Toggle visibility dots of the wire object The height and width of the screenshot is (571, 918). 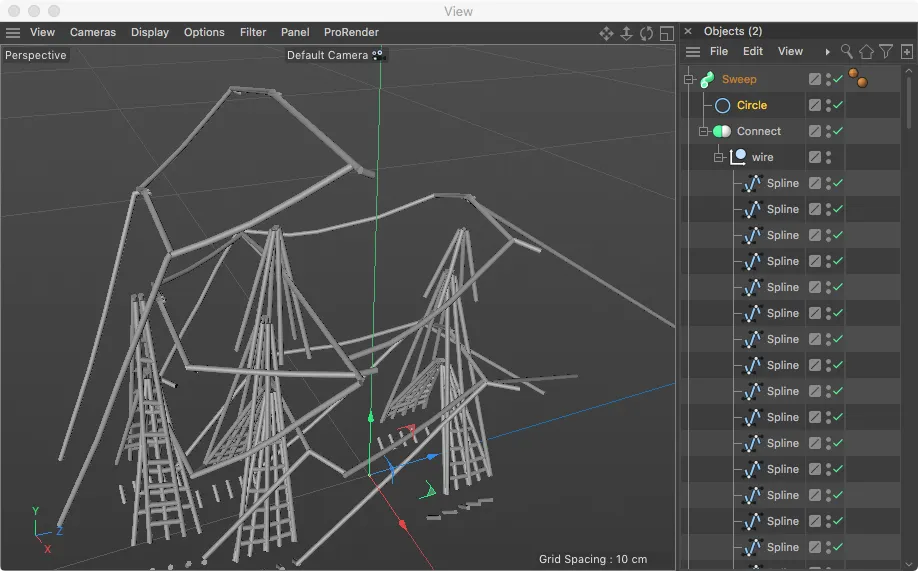(828, 157)
